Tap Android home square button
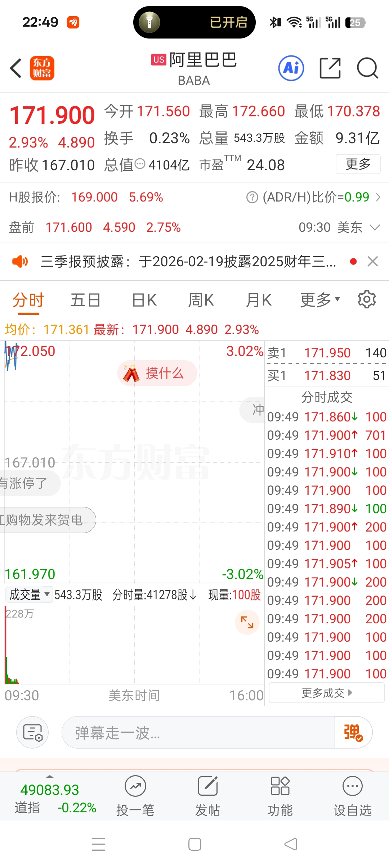The image size is (389, 868). pos(195,844)
